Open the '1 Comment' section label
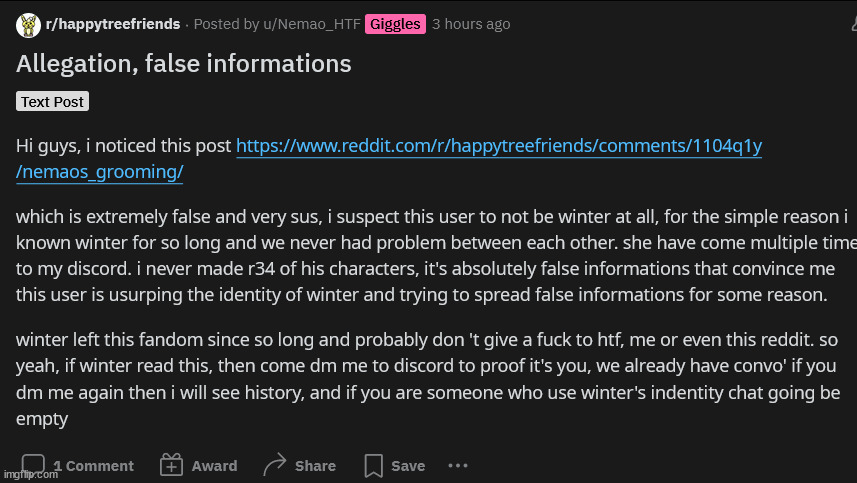Image resolution: width=857 pixels, height=483 pixels. coord(93,466)
